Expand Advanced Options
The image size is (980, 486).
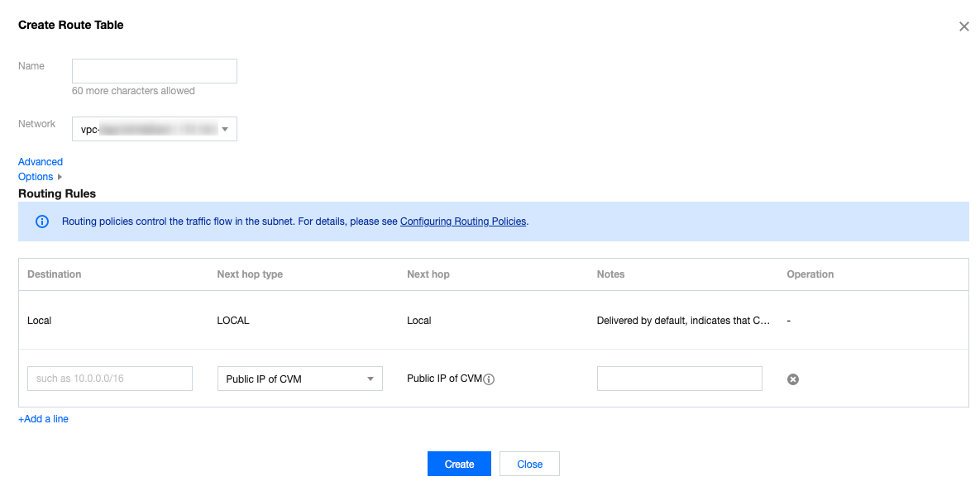[41, 169]
